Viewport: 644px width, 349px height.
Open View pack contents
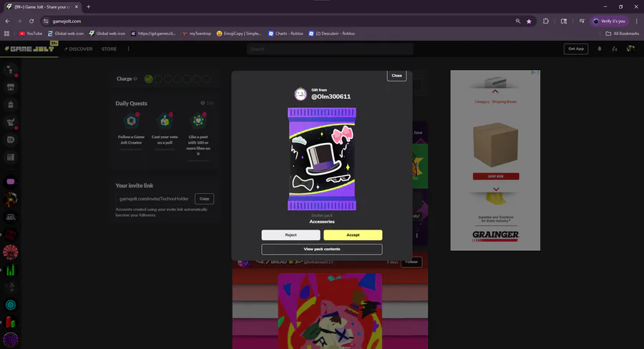(x=322, y=249)
